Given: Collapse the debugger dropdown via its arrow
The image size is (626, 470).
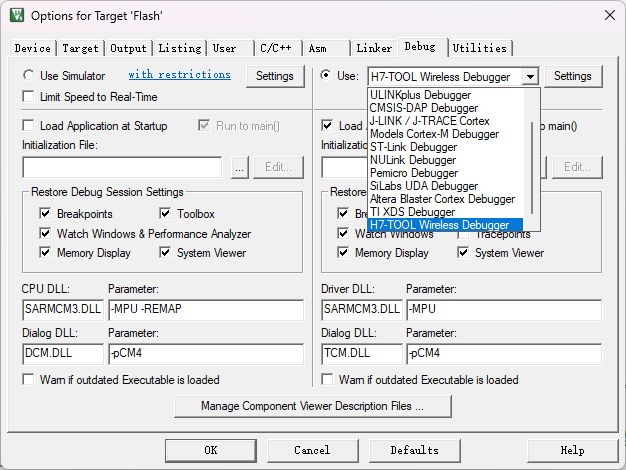Looking at the screenshot, I should [x=530, y=76].
